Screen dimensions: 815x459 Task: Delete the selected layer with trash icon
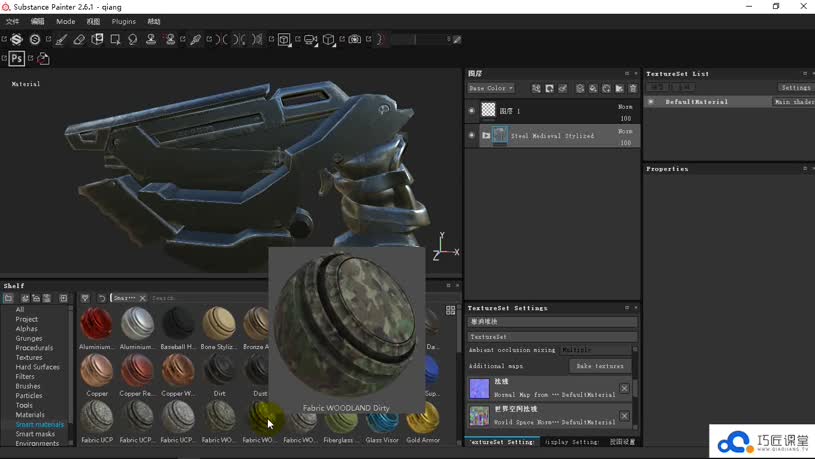pos(633,89)
